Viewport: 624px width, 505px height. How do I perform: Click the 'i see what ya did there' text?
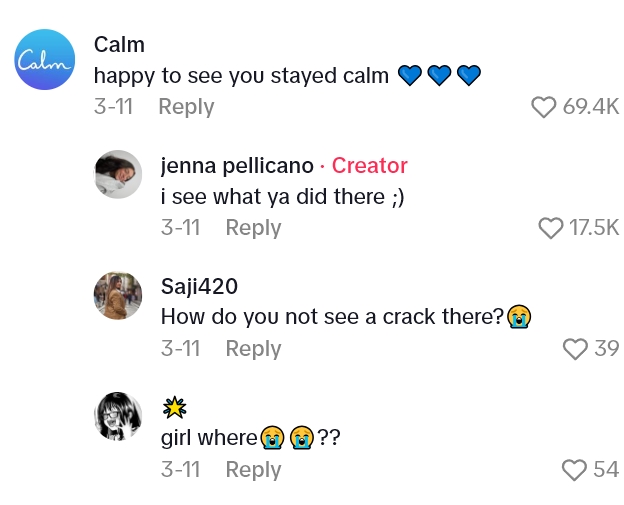tap(284, 197)
